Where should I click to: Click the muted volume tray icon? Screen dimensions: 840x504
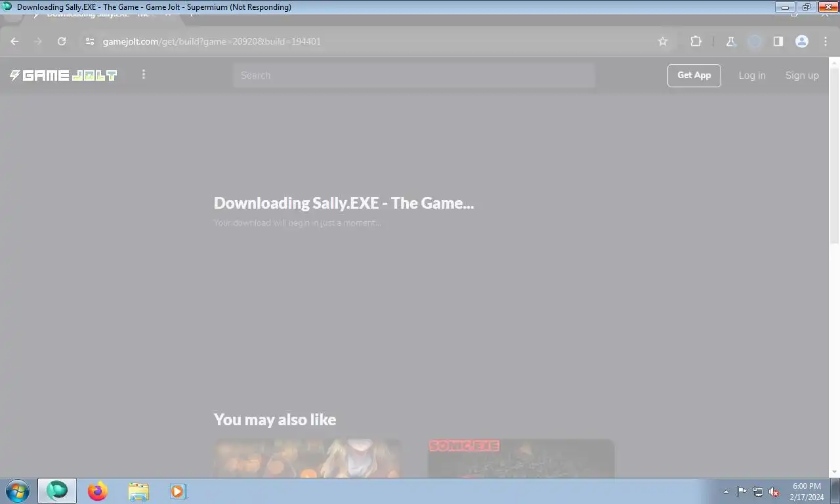[x=774, y=492]
